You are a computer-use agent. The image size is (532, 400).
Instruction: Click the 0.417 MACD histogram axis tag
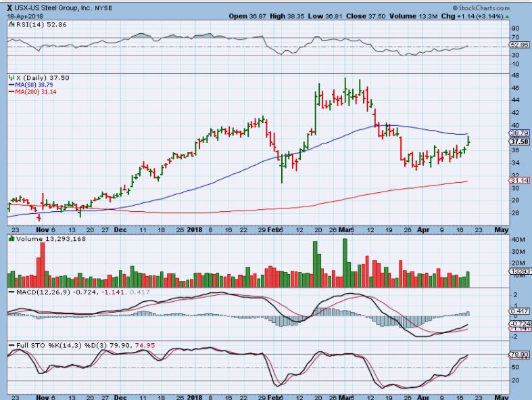519,311
